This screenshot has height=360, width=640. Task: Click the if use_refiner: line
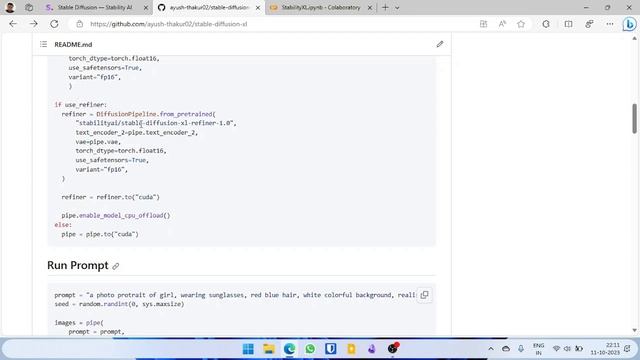click(x=80, y=105)
